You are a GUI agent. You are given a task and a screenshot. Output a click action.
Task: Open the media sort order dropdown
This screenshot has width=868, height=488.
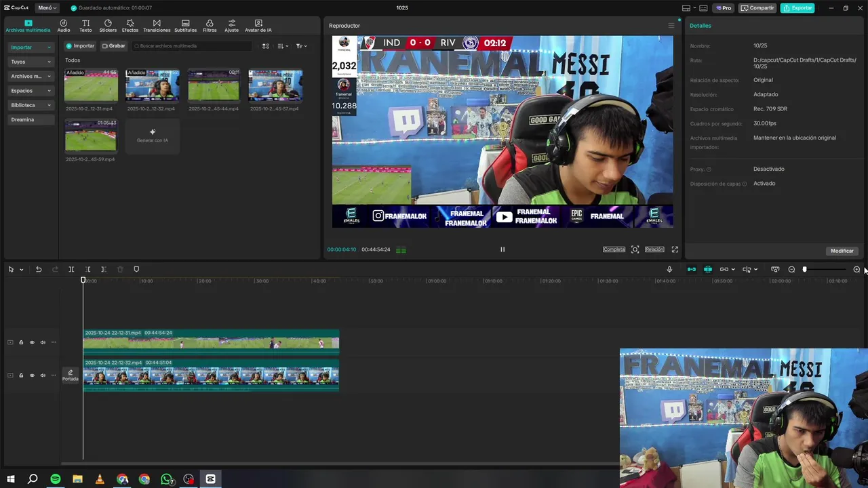pos(283,46)
